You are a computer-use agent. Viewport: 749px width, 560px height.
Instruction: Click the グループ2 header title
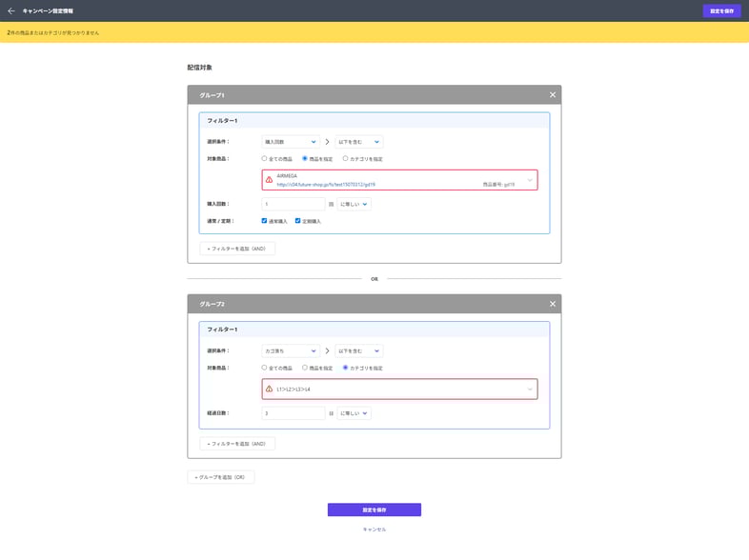[x=213, y=304]
